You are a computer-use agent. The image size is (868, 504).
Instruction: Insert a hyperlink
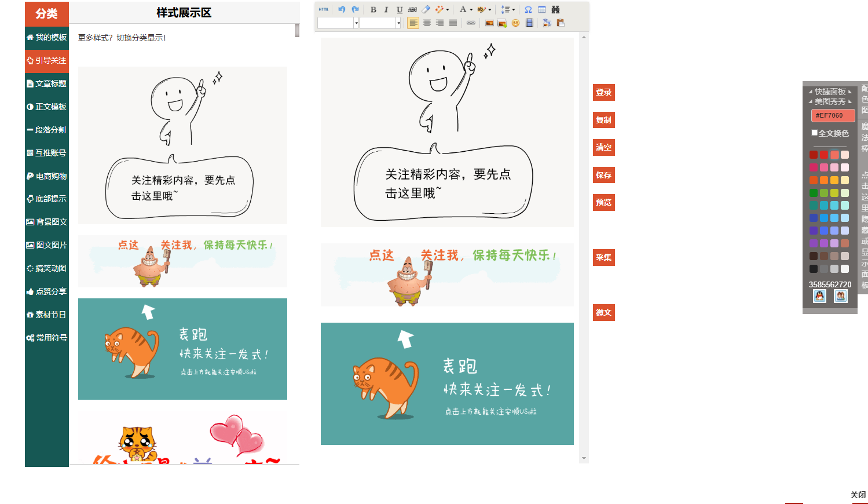click(471, 23)
